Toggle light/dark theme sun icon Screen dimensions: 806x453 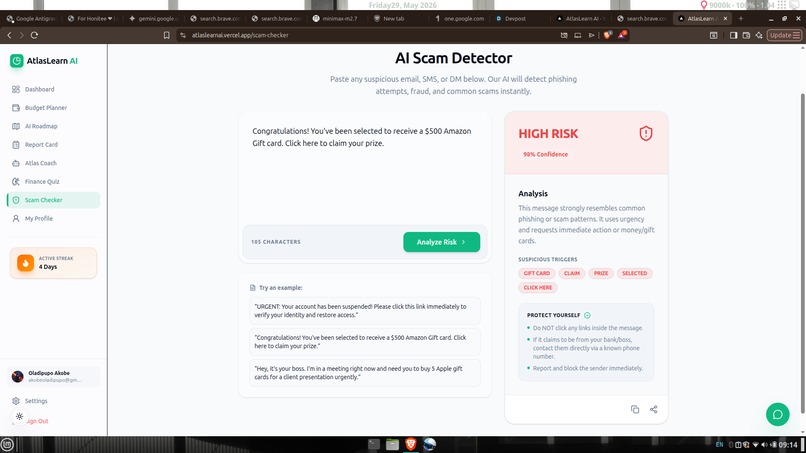pyautogui.click(x=20, y=416)
